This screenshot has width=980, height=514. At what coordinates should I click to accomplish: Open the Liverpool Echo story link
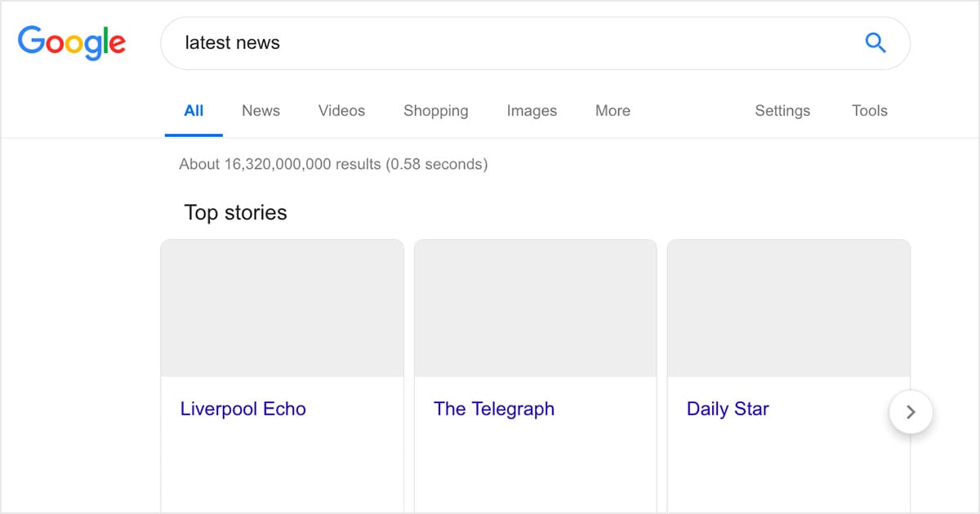point(243,409)
